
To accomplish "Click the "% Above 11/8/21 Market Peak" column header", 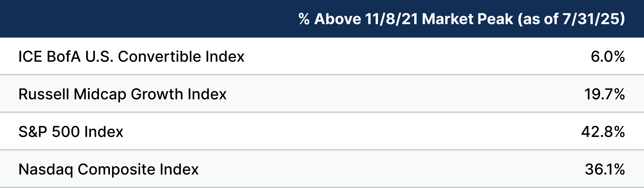I will pos(461,19).
